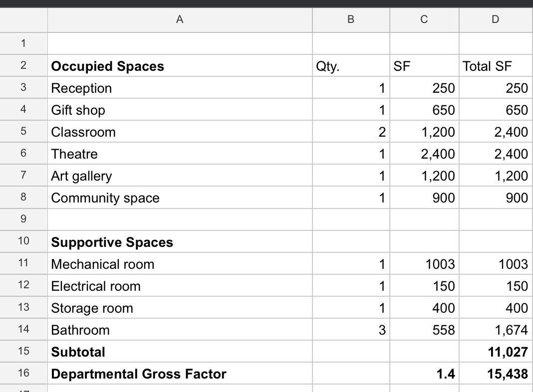Click column C header
533x392 pixels.
click(424, 20)
